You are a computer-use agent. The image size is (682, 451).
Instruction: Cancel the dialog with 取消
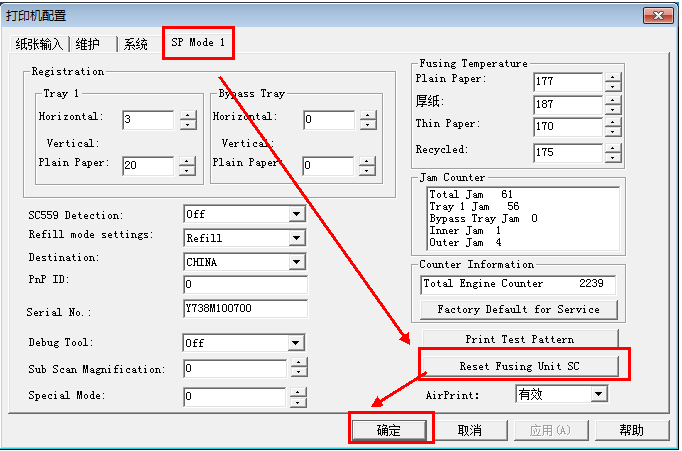[469, 430]
